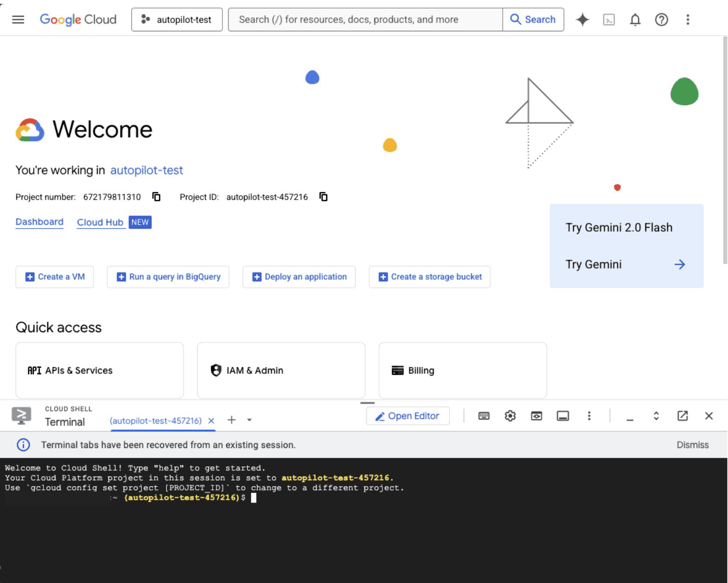
Task: Expand the new terminal tab dropdown arrow
Action: tap(250, 420)
